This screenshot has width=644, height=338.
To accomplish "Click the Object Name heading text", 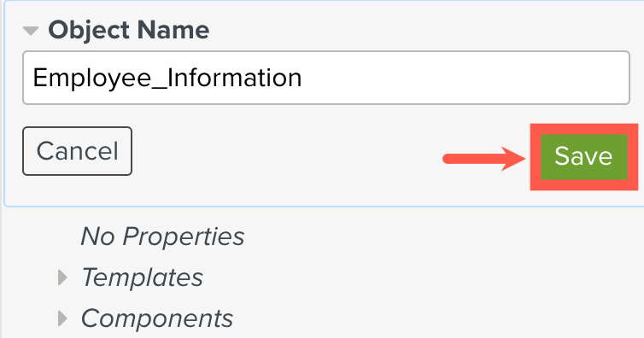I will (x=129, y=30).
